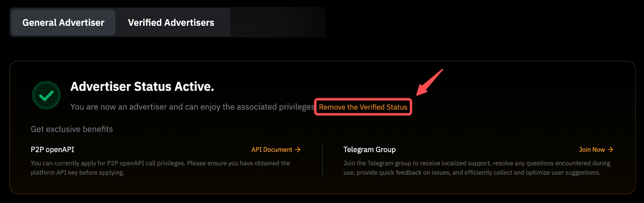Click the Get exclusive benefits label
Screen dimensions: 644x203
pos(72,129)
